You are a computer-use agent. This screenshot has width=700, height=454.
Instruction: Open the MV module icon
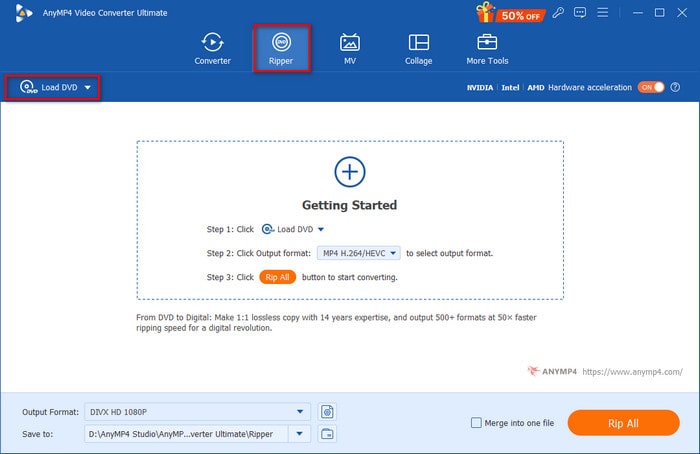click(350, 47)
